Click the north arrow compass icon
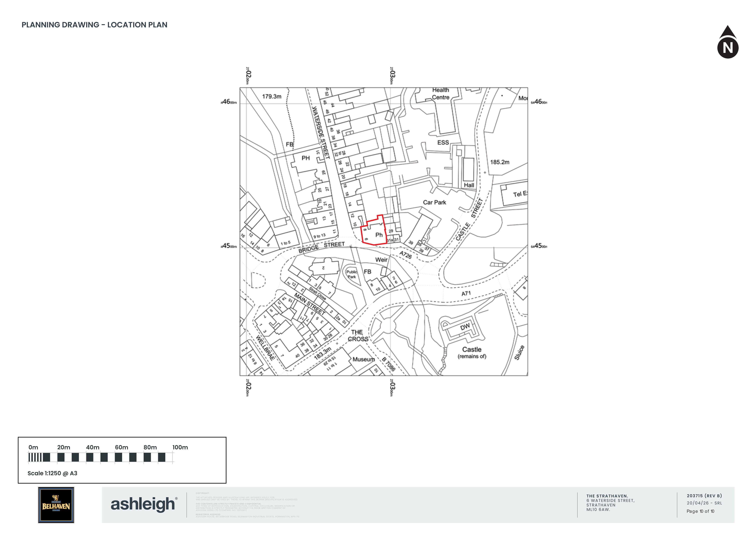The width and height of the screenshot is (756, 535). click(728, 42)
